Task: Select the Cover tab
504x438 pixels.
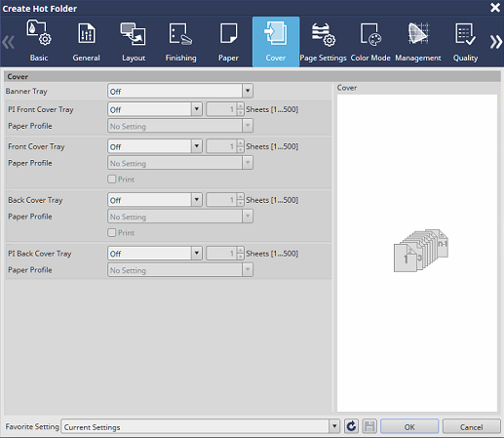Action: click(x=276, y=42)
